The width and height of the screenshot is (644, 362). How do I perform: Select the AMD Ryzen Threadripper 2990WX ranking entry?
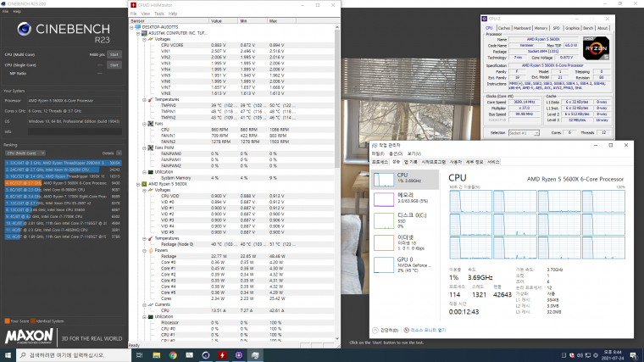pos(63,163)
